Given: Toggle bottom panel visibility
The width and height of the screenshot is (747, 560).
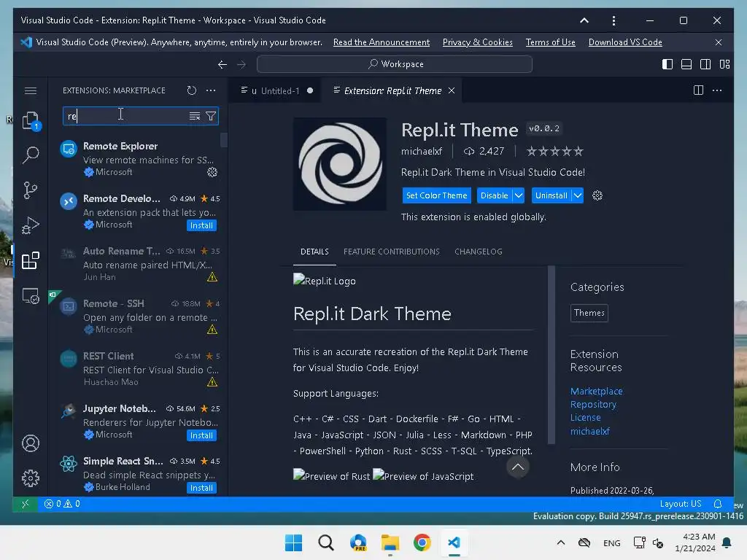Looking at the screenshot, I should coord(686,64).
